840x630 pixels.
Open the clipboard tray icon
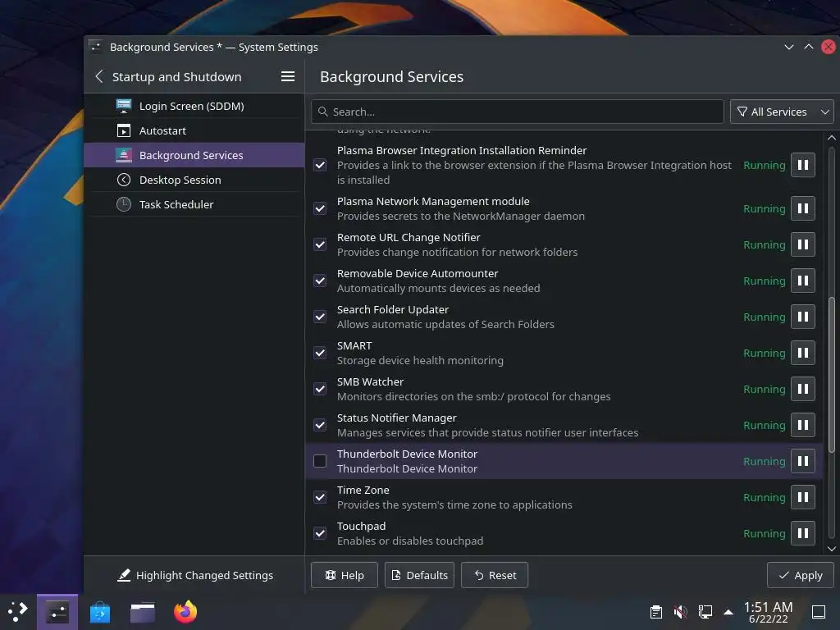[655, 612]
